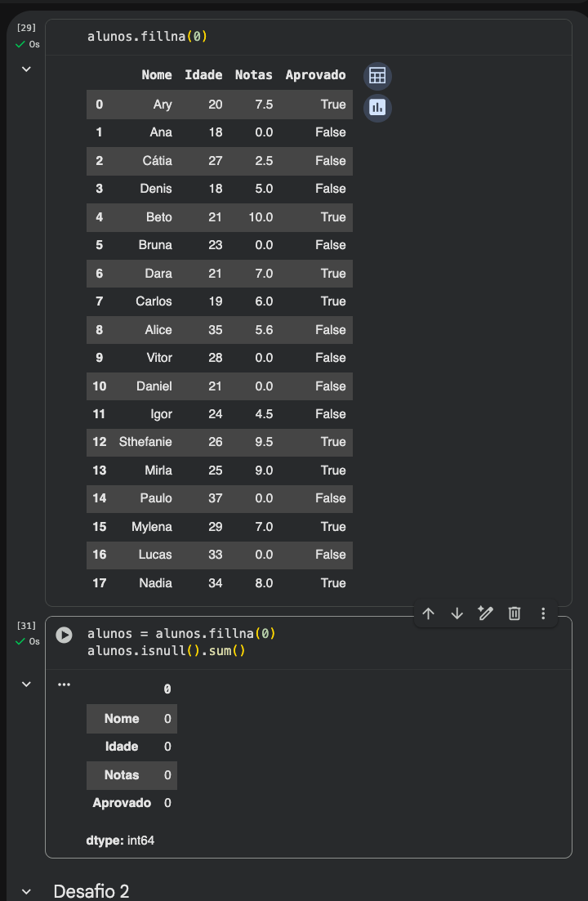Open the output options ellipsis menu
This screenshot has width=588, height=901.
[x=64, y=684]
